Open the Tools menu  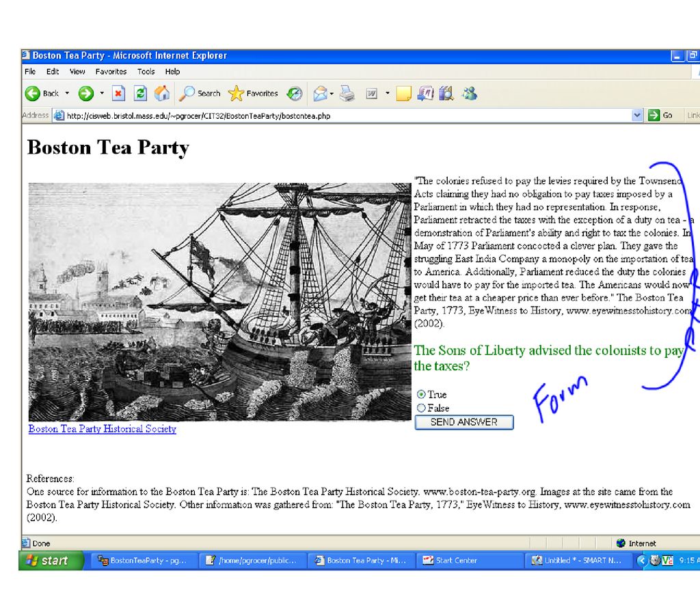pos(146,72)
